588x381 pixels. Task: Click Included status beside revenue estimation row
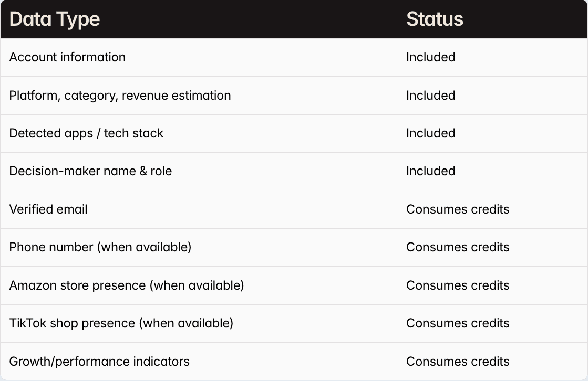click(x=430, y=96)
